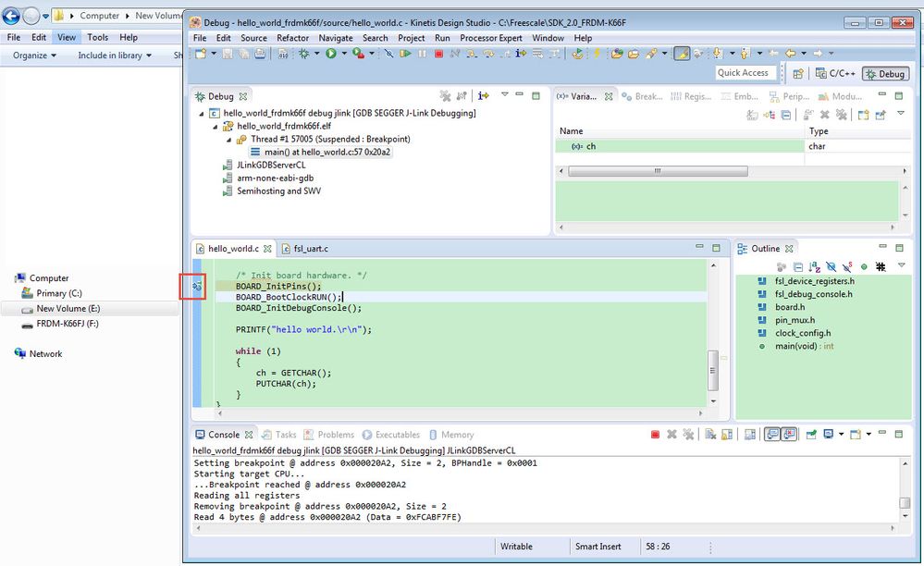Image resolution: width=924 pixels, height=566 pixels.
Task: Click the Resume debug toolbar icon
Action: click(405, 54)
